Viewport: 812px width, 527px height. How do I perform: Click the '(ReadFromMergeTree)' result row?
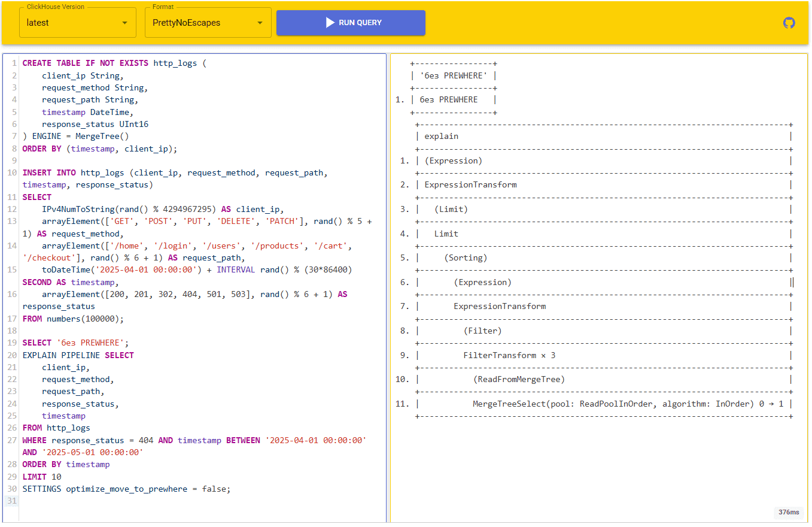point(518,379)
